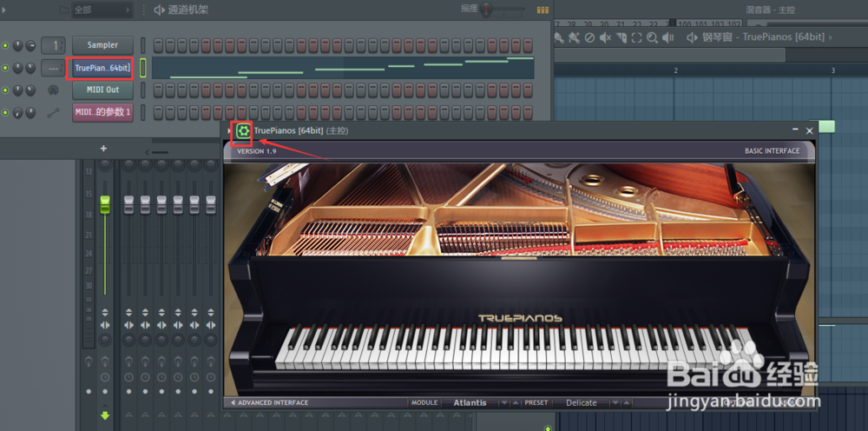Select next module with Atlantis down arrow
This screenshot has width=868, height=431.
pyautogui.click(x=504, y=402)
